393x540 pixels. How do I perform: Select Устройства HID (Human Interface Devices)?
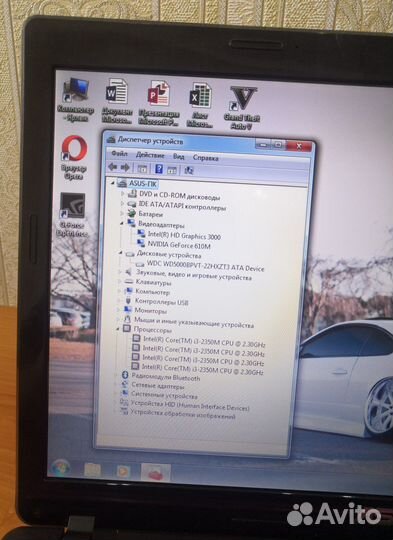click(190, 405)
